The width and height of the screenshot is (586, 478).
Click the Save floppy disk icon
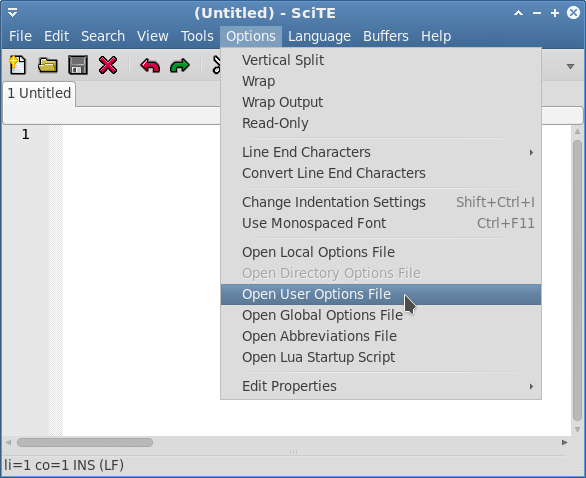tap(78, 65)
